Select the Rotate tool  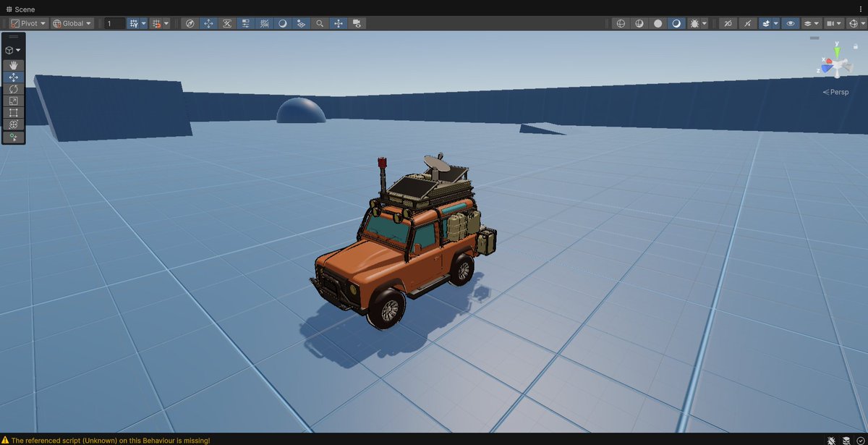14,89
